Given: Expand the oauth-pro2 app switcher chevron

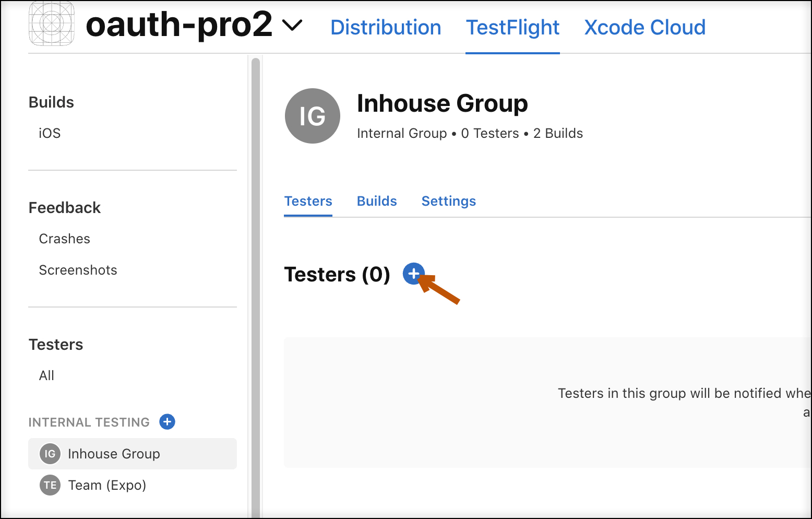Looking at the screenshot, I should click(x=292, y=25).
